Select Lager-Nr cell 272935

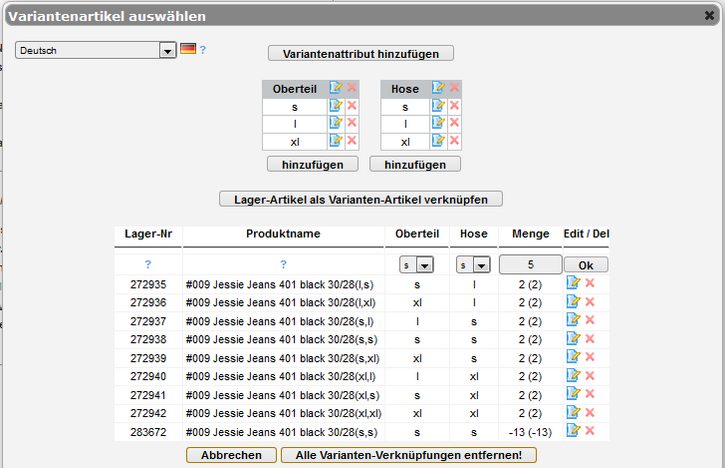tap(148, 284)
